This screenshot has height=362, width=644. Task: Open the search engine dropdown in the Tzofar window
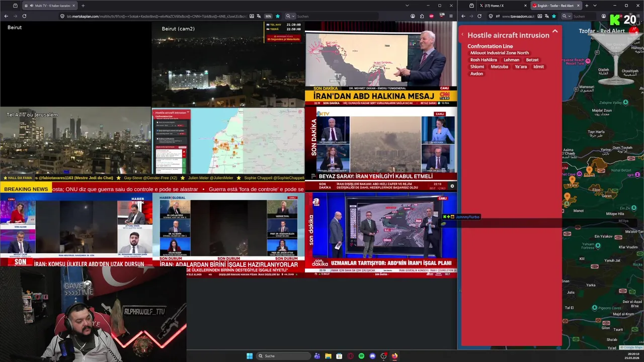tap(567, 16)
